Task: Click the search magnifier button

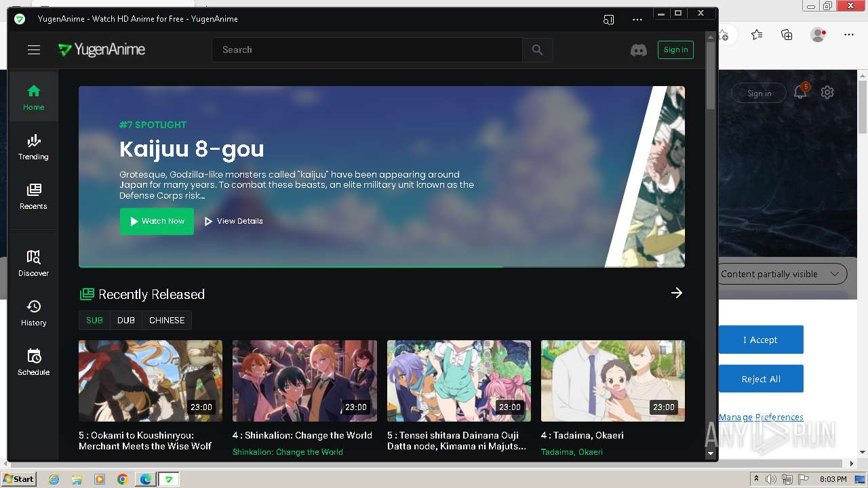Action: pos(538,49)
